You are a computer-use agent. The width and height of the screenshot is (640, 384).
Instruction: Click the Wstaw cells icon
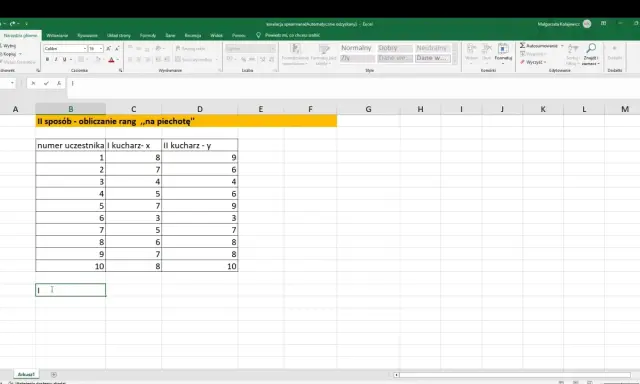[x=471, y=52]
